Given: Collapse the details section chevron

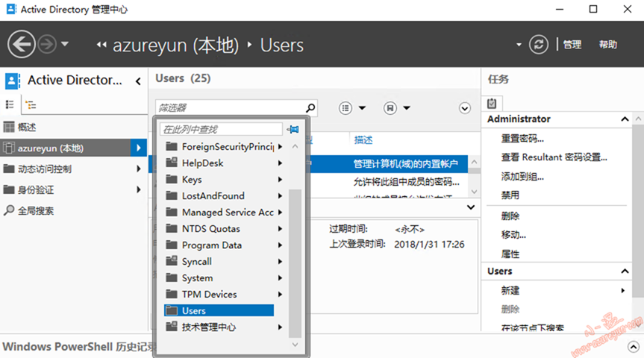Looking at the screenshot, I should (x=471, y=207).
